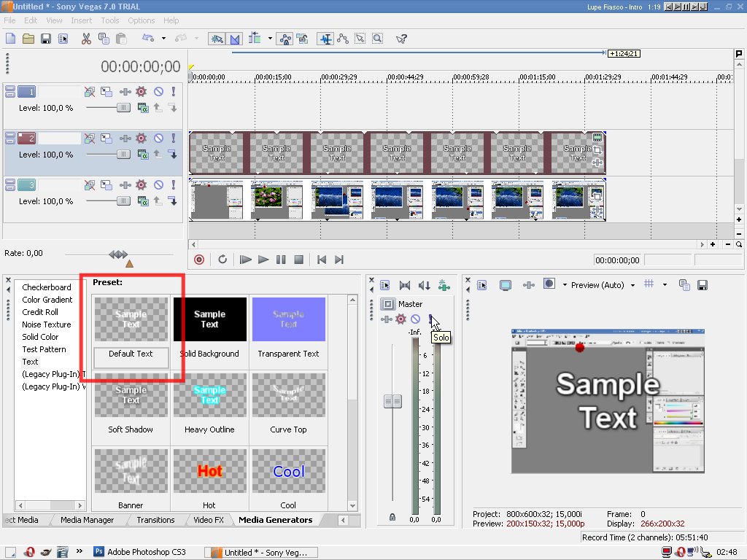747x560 pixels.
Task: Select Checkerboard generator in list
Action: (x=47, y=287)
